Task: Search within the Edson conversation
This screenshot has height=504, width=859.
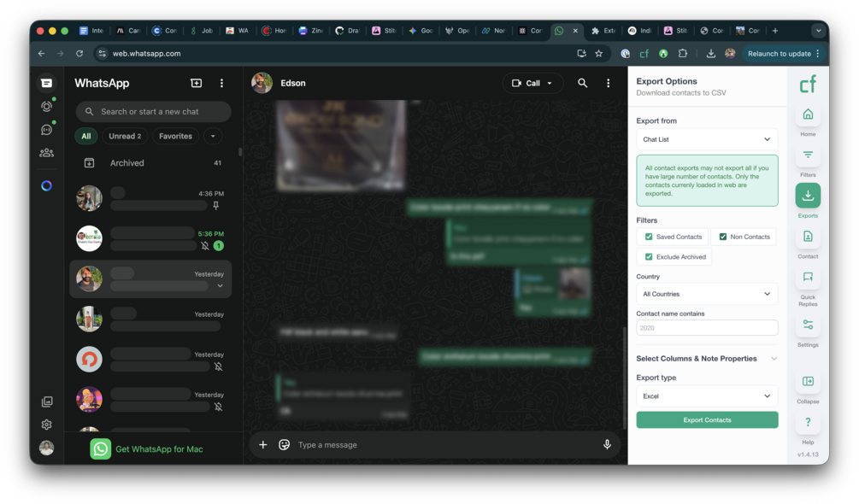Action: pyautogui.click(x=582, y=83)
